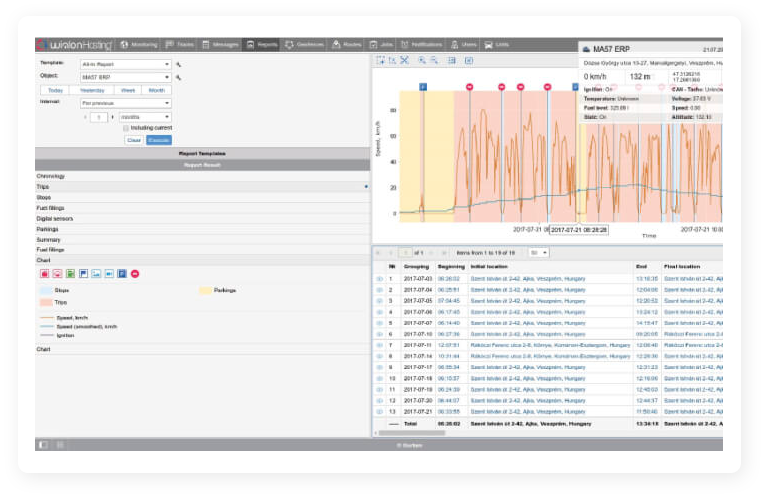Viewport: 772px width, 494px height.
Task: Click the eye icon in table row 13
Action: (380, 412)
